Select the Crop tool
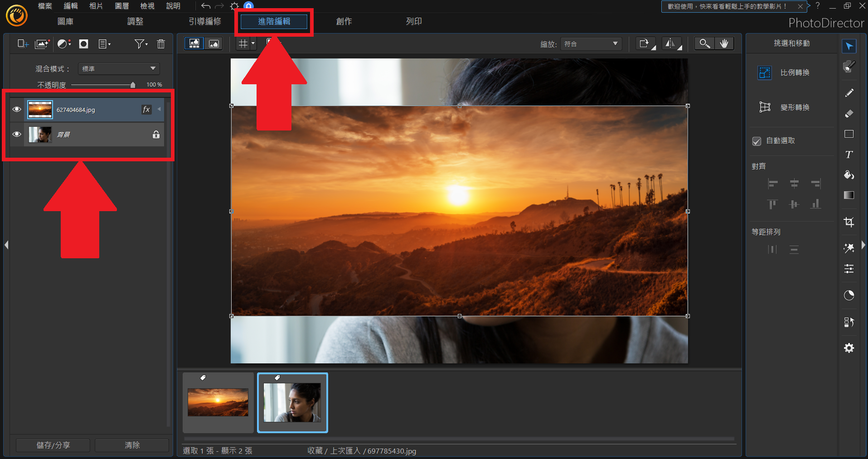868x459 pixels. tap(849, 222)
